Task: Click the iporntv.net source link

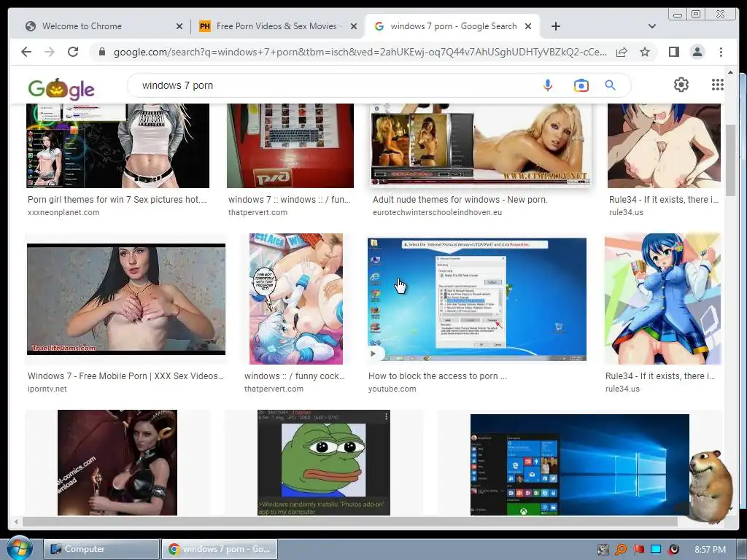Action: [47, 389]
